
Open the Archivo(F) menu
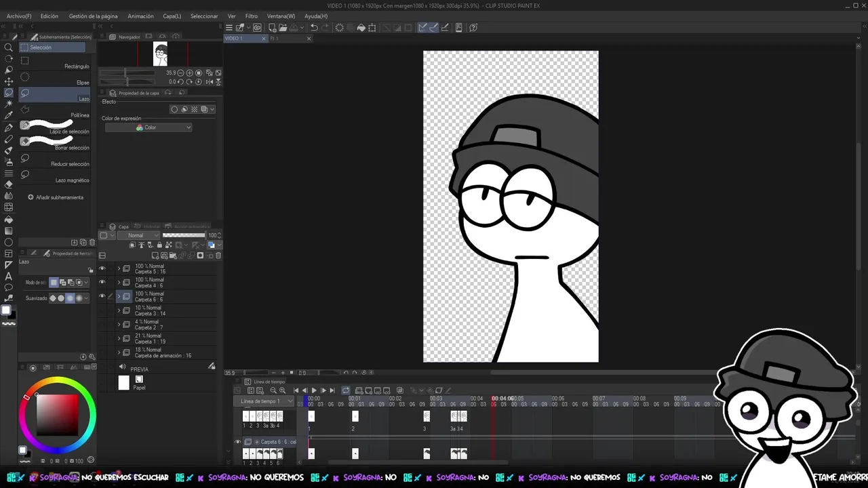[19, 16]
